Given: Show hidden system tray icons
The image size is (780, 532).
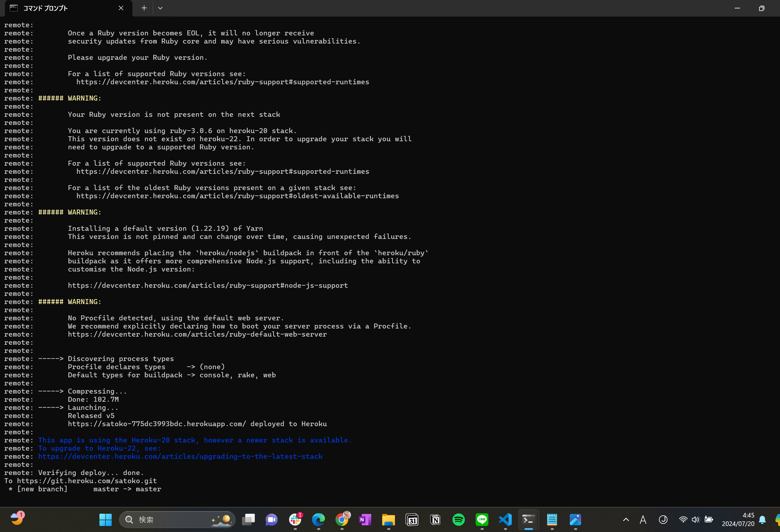Looking at the screenshot, I should pos(626,519).
